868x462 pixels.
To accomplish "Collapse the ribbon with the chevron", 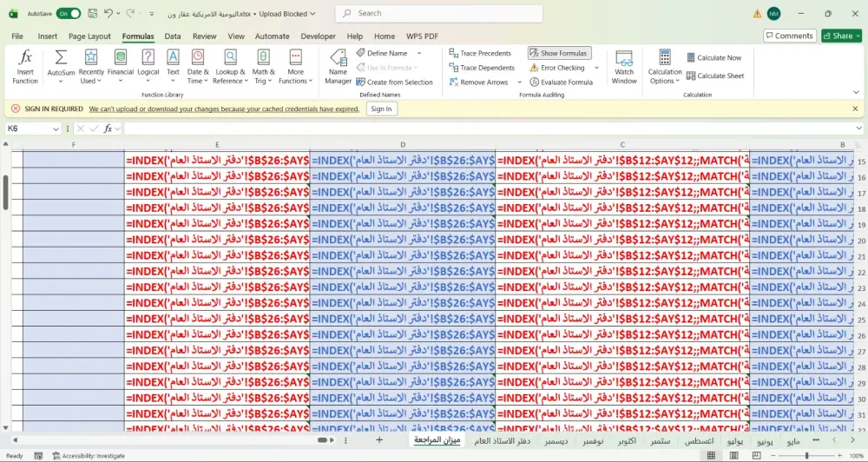I will (x=856, y=93).
